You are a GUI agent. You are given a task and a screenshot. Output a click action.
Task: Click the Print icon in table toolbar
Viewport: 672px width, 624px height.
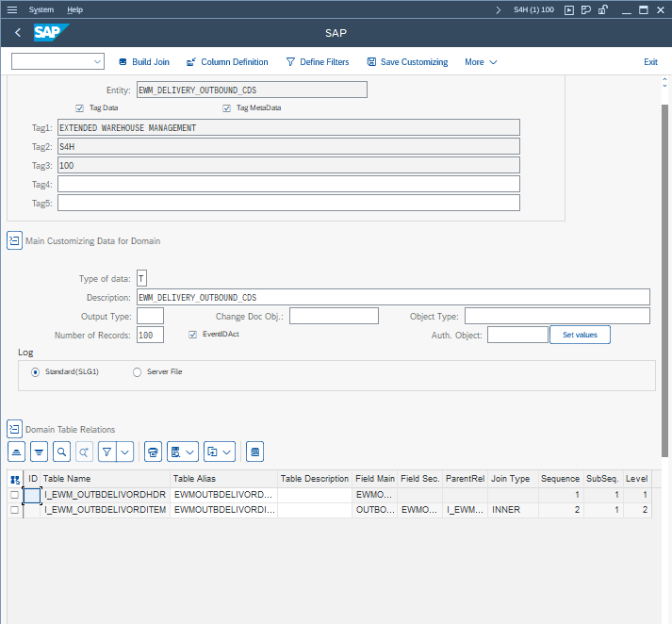coord(153,452)
